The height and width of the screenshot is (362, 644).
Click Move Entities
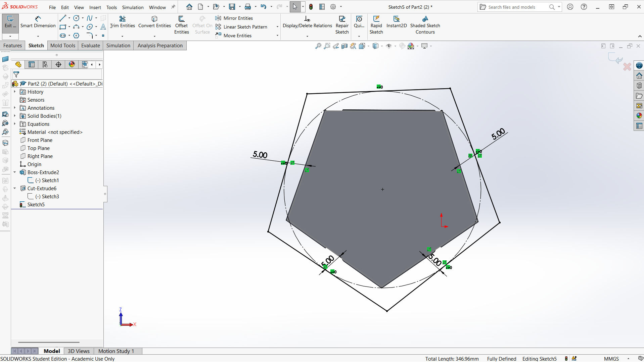point(234,36)
